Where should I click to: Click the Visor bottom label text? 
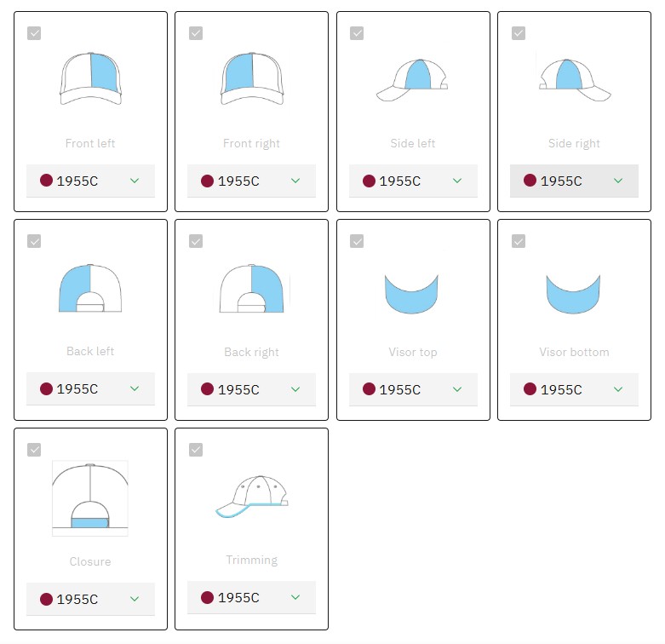(574, 352)
